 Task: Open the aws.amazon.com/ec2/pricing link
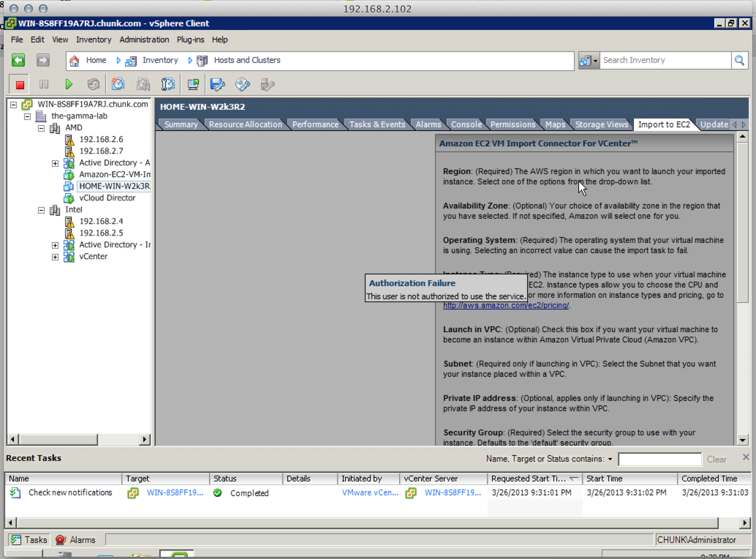click(506, 305)
